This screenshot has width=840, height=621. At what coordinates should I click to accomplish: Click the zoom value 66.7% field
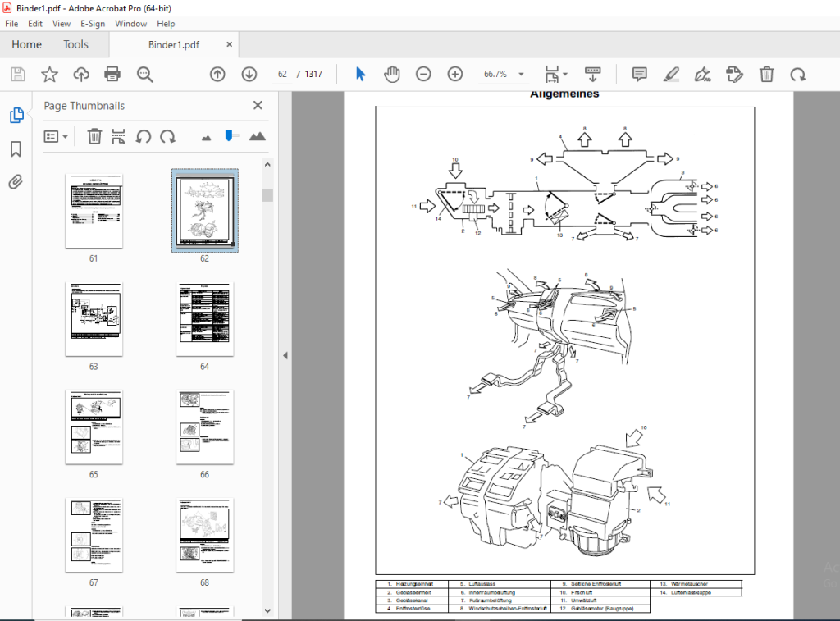[495, 74]
